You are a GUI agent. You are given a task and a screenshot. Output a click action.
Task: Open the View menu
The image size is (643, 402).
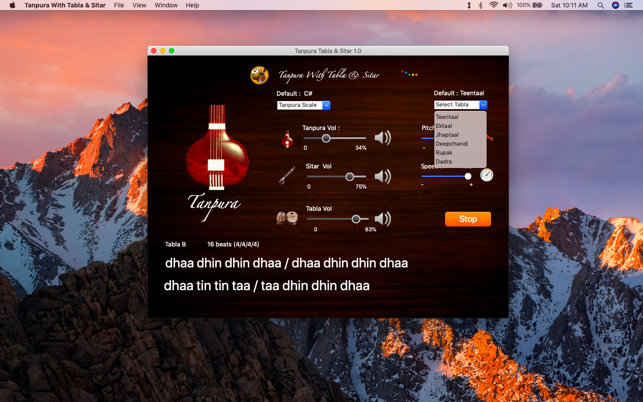pyautogui.click(x=139, y=5)
